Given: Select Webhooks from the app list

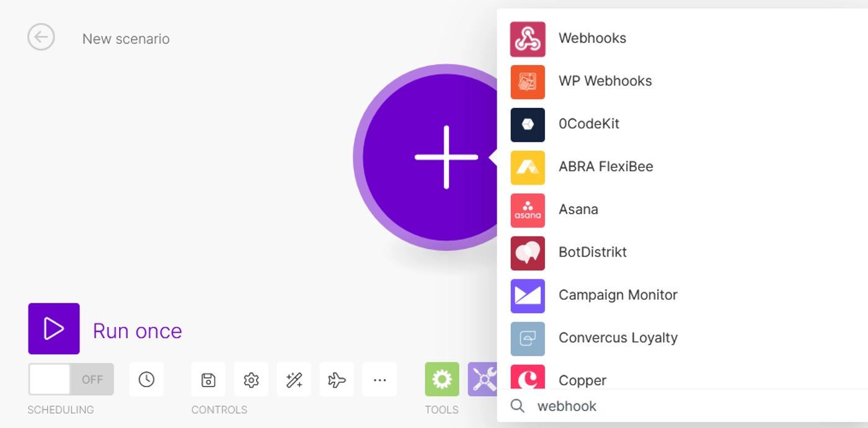Looking at the screenshot, I should coord(592,38).
